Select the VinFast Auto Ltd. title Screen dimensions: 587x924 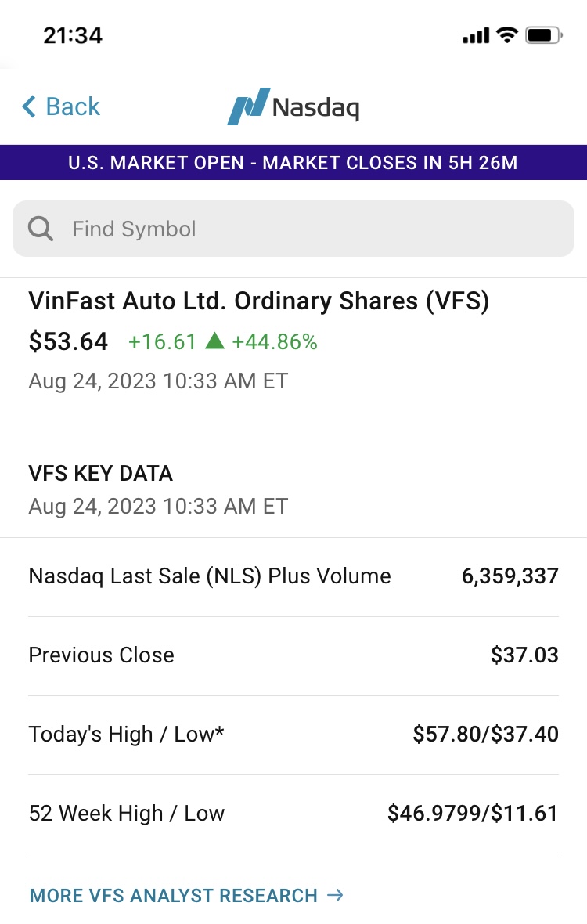[258, 301]
